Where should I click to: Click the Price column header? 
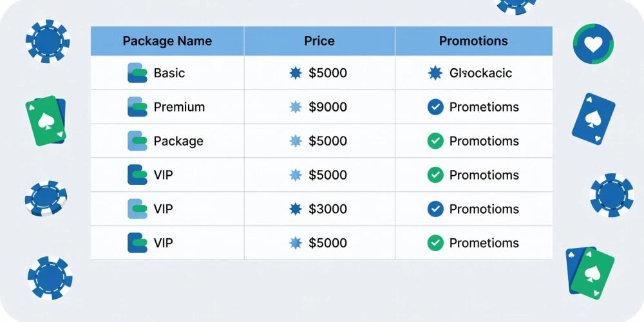pyautogui.click(x=319, y=41)
